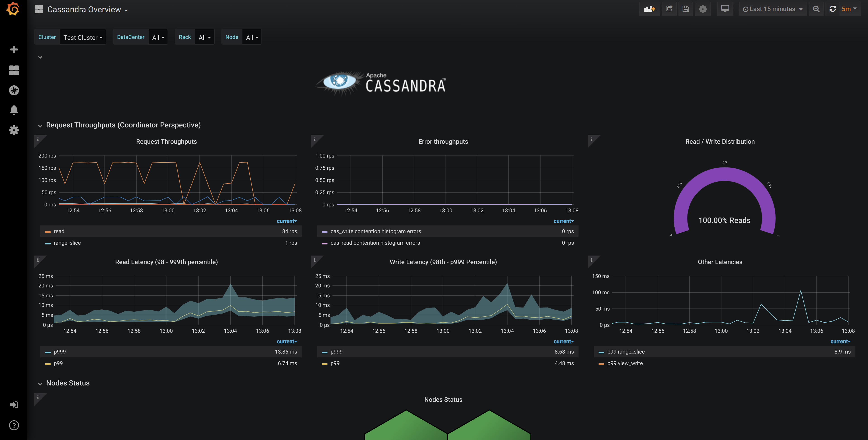Open the DataCenter All dropdown

(158, 37)
